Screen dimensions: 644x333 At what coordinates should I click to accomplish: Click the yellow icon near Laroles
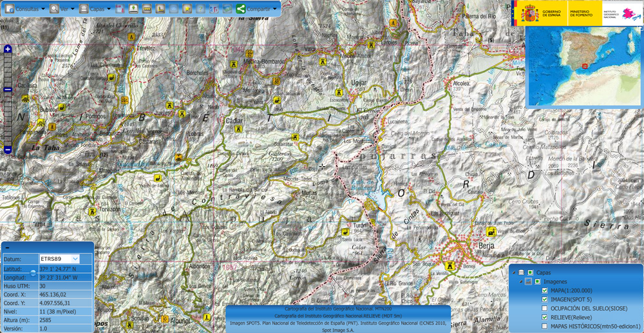point(372,45)
